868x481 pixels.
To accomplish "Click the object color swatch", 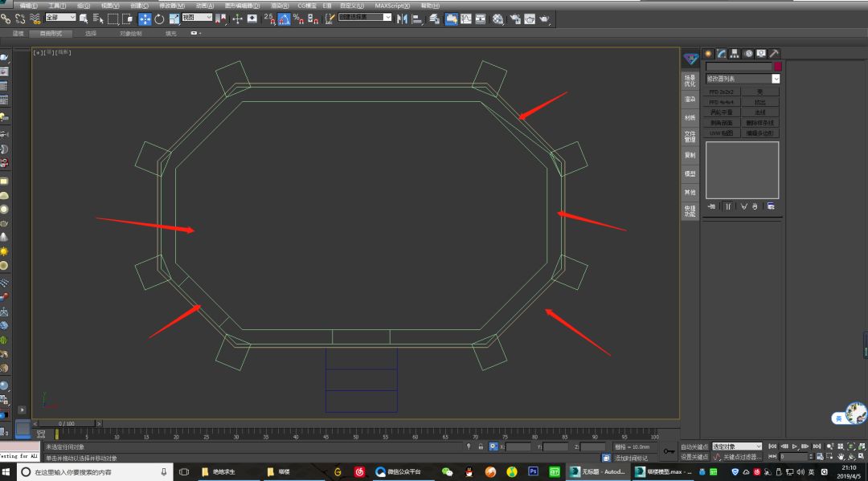I will click(x=777, y=67).
